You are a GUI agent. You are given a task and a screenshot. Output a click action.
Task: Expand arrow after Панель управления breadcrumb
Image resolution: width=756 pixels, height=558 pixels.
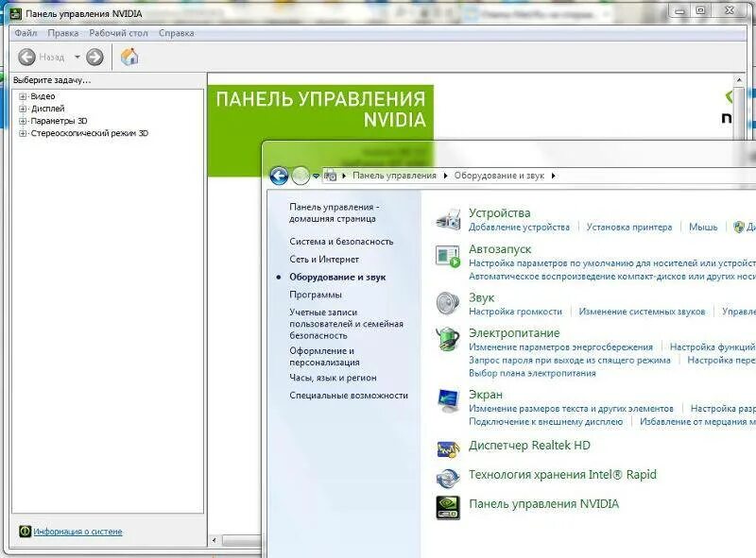(445, 176)
